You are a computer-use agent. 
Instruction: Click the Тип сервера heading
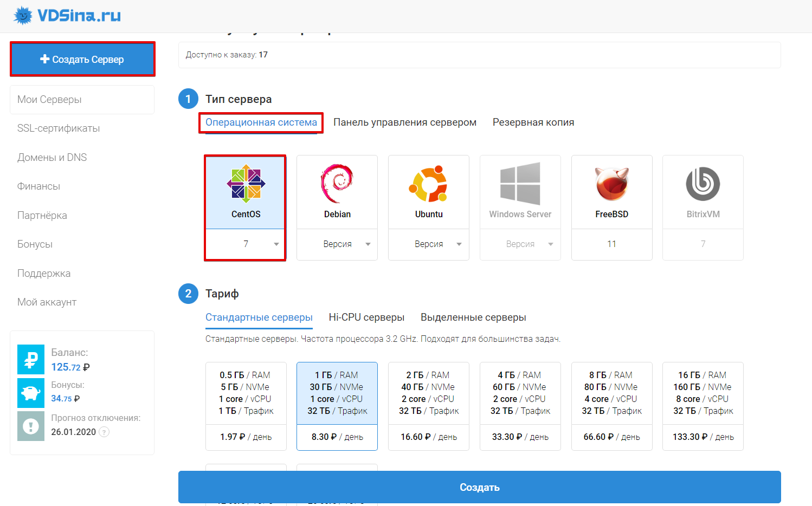pos(239,99)
